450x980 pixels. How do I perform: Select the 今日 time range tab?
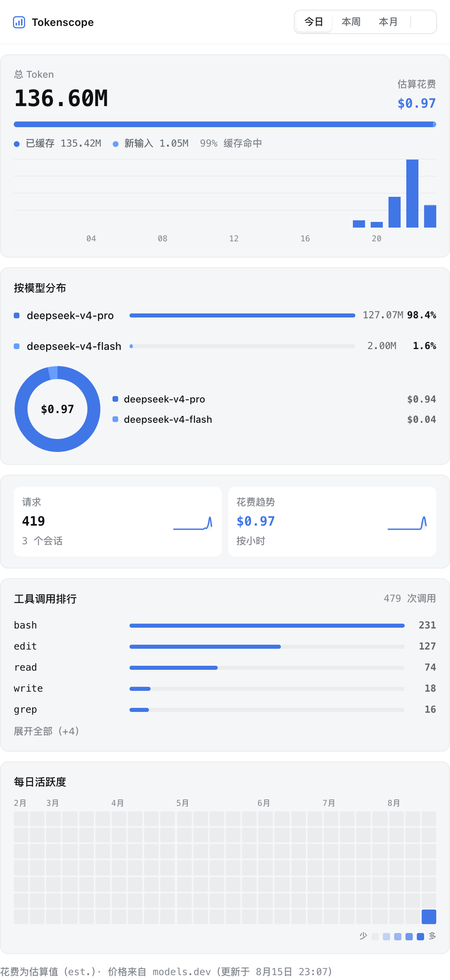pyautogui.click(x=314, y=22)
